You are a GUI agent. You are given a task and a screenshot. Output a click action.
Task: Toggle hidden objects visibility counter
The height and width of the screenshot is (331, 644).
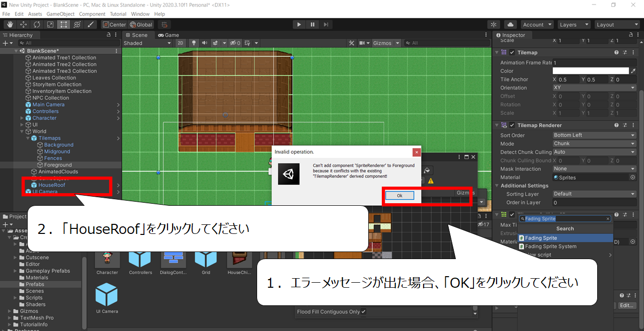tap(235, 43)
